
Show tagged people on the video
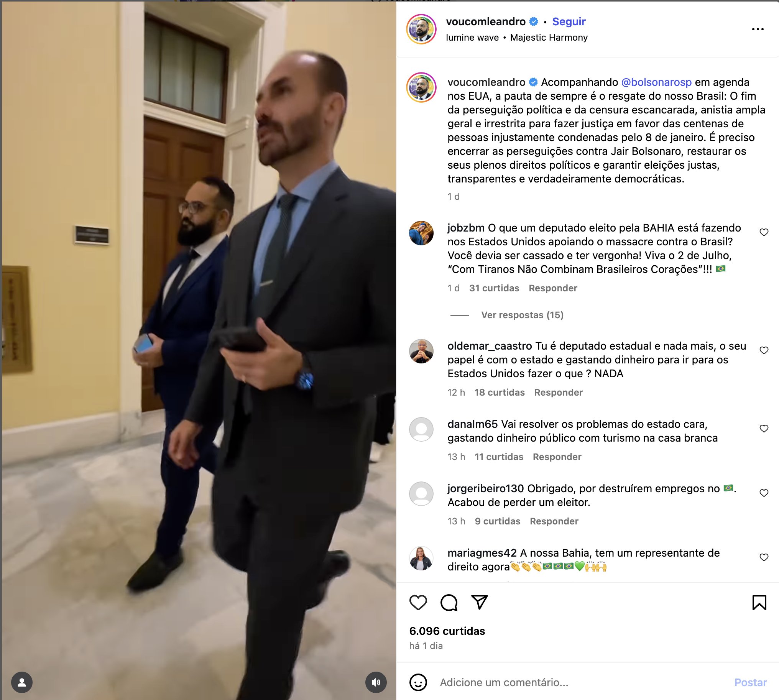coord(22,682)
